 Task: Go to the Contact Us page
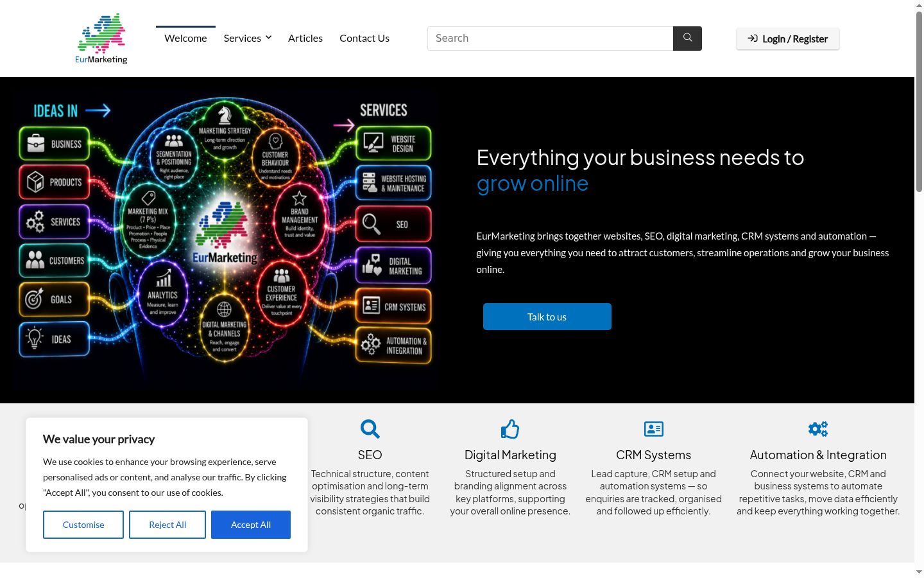[x=364, y=39]
